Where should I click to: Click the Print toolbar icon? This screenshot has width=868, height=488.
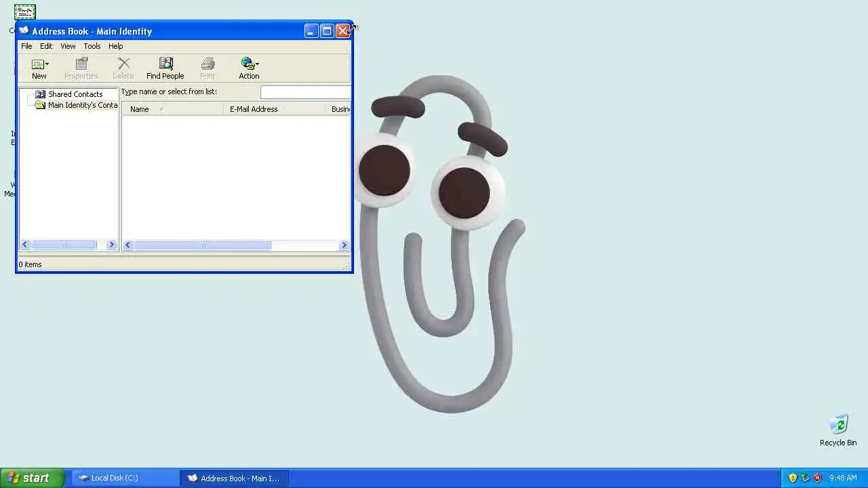tap(208, 64)
